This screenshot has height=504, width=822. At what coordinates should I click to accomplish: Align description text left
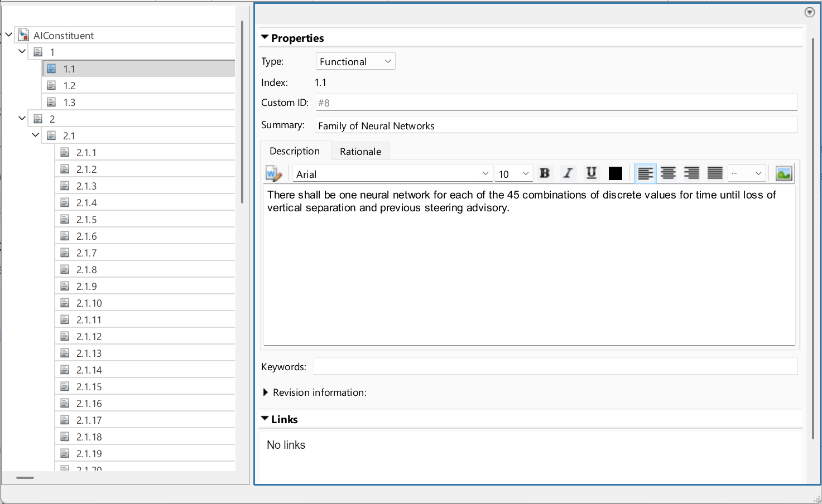[x=645, y=173]
